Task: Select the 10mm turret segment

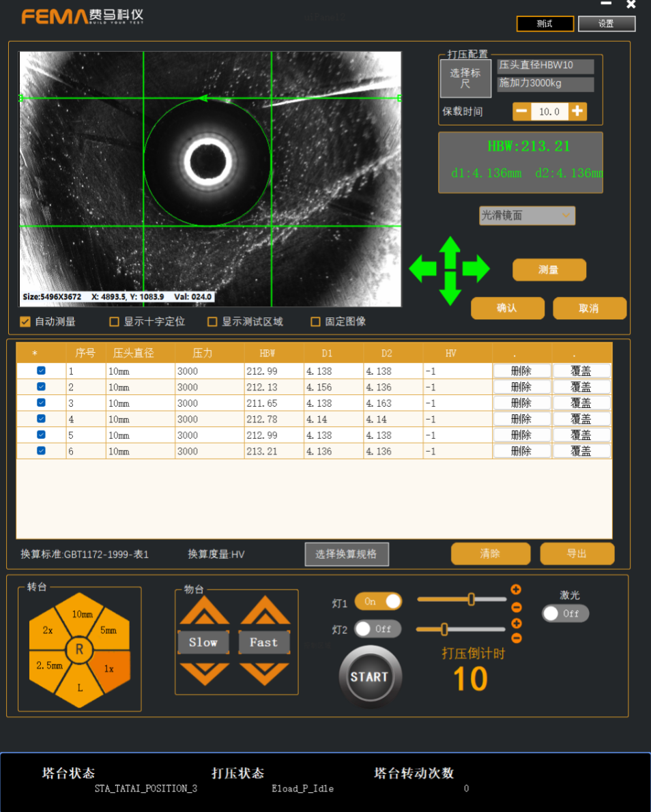Action: click(82, 614)
